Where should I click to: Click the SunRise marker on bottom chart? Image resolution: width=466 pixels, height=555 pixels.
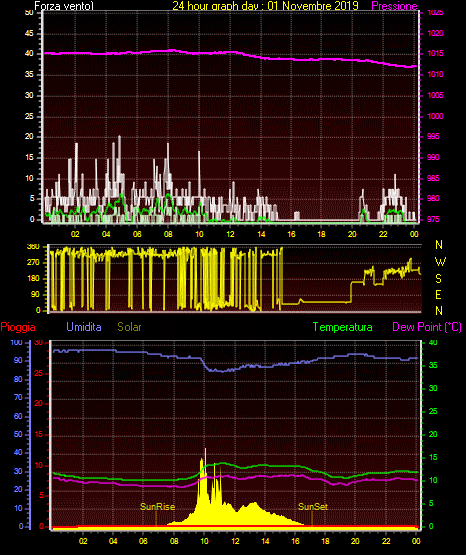(157, 507)
